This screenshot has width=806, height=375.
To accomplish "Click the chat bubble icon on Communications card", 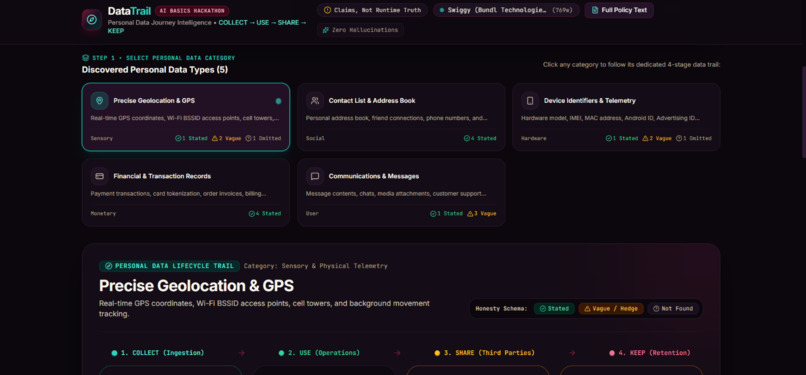I will coord(315,176).
